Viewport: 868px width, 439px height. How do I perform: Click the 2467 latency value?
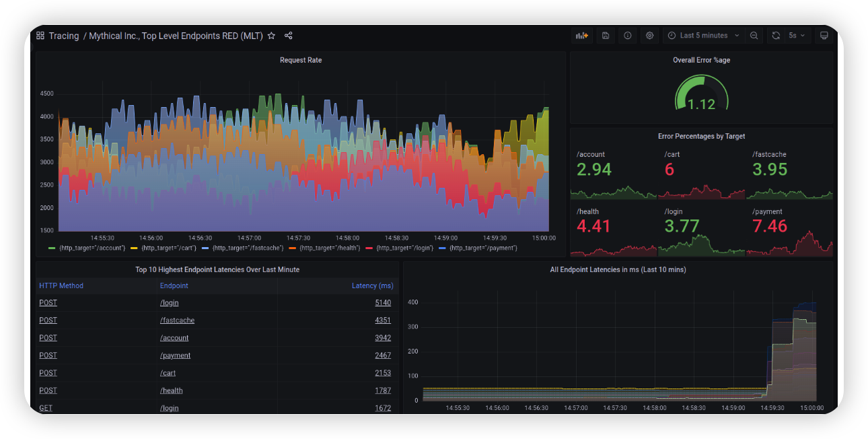[x=383, y=356]
